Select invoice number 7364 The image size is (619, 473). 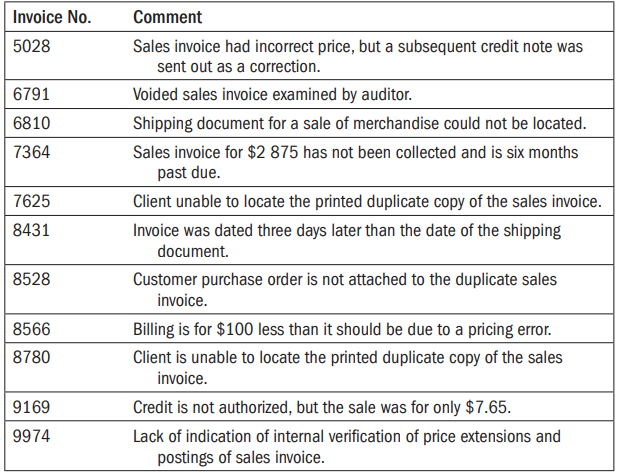point(32,152)
